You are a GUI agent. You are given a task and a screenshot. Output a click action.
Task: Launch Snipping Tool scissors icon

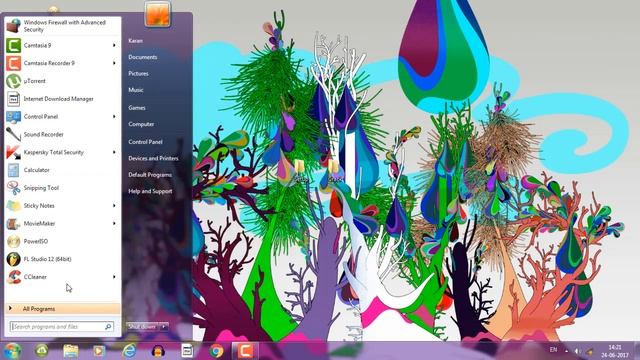13,188
